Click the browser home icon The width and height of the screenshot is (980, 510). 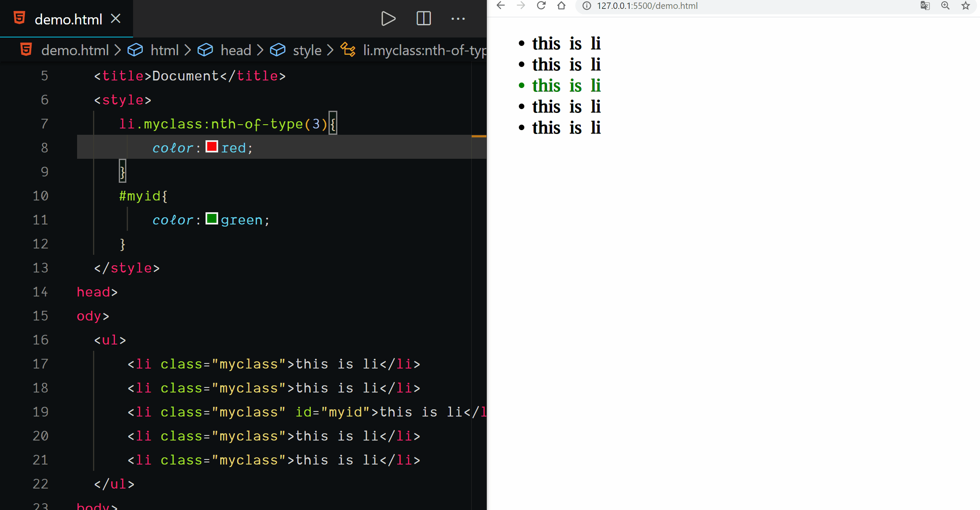[561, 5]
